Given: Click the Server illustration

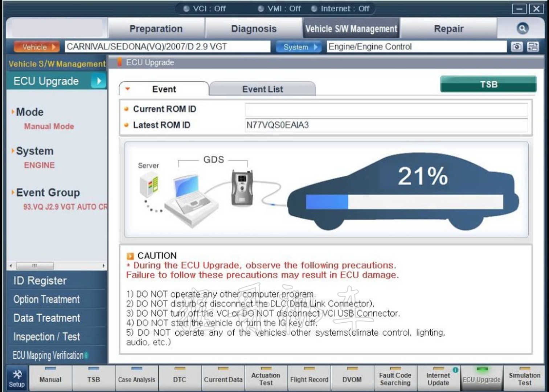Looking at the screenshot, I should tap(149, 185).
